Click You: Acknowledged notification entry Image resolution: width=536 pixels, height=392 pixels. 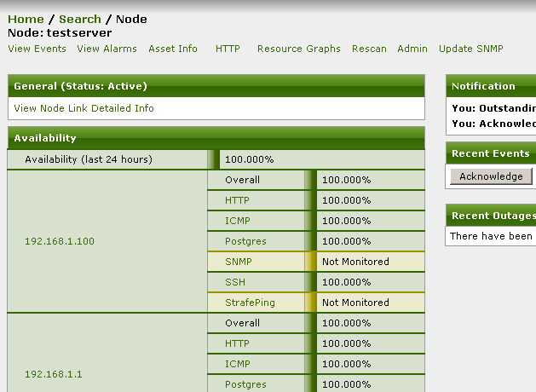493,124
